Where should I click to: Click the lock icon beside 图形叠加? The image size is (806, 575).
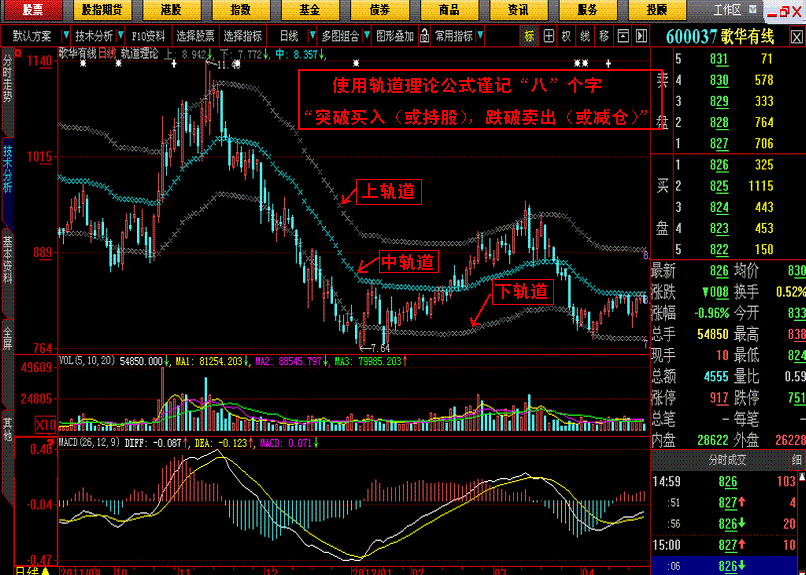(425, 35)
